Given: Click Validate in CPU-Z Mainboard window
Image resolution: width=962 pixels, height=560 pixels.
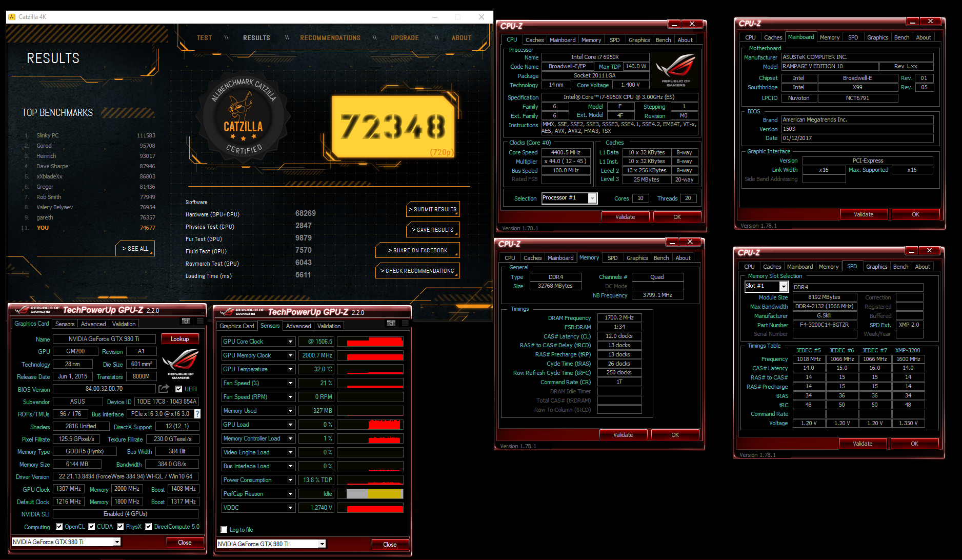Looking at the screenshot, I should click(x=864, y=214).
